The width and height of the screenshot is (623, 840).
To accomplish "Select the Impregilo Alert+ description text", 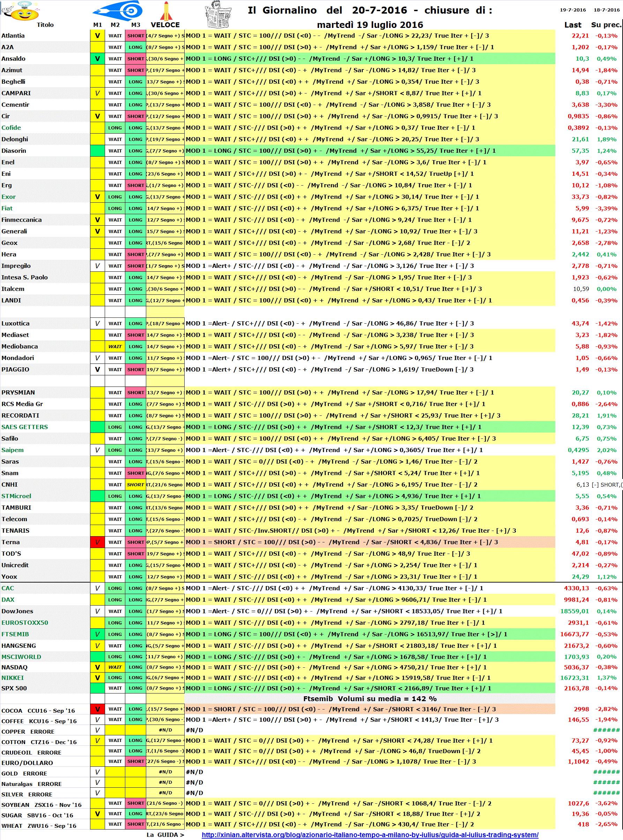I will coord(330,266).
